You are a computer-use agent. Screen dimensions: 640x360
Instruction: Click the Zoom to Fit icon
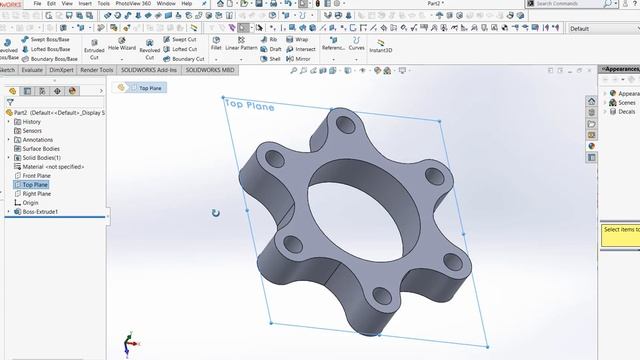point(293,71)
